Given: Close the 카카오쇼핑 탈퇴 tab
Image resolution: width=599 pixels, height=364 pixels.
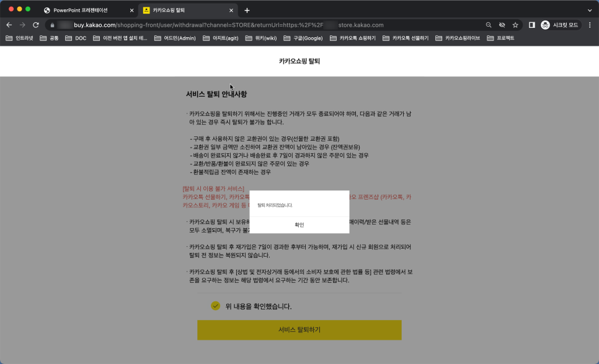Looking at the screenshot, I should (x=231, y=11).
